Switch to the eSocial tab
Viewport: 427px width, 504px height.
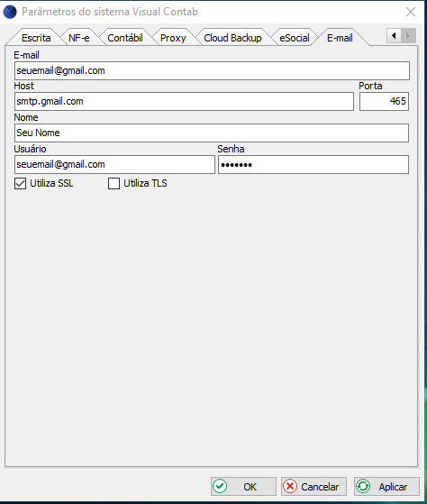point(295,38)
